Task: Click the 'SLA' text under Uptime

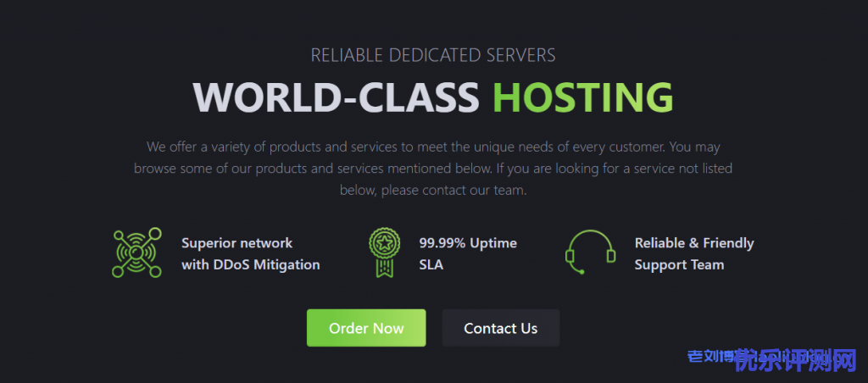Action: [x=431, y=264]
